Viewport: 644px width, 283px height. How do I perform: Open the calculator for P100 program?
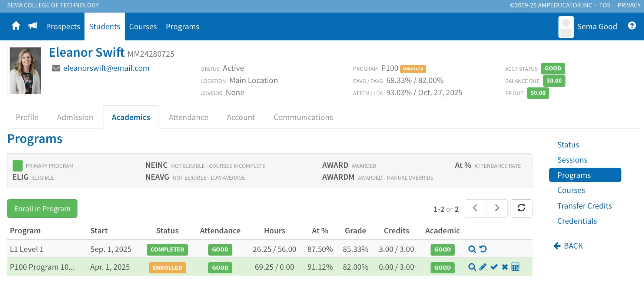click(x=515, y=267)
